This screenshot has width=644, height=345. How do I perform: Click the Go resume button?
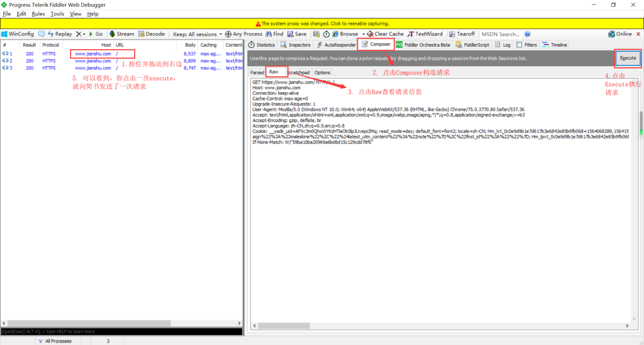coord(96,34)
